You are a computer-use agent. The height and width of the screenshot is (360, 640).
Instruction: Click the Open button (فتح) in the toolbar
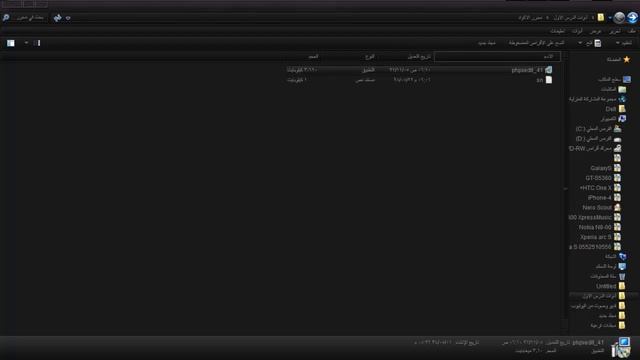[x=594, y=43]
